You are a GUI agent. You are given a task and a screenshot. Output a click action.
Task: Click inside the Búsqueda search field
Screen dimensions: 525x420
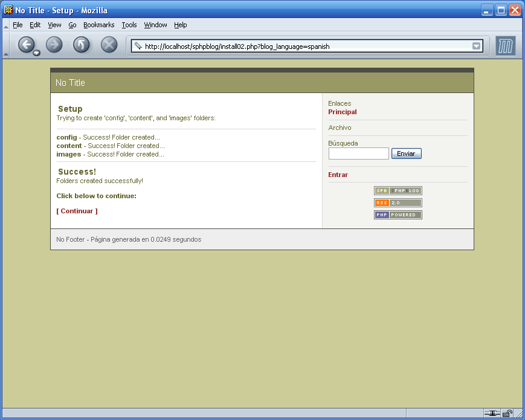click(x=358, y=153)
